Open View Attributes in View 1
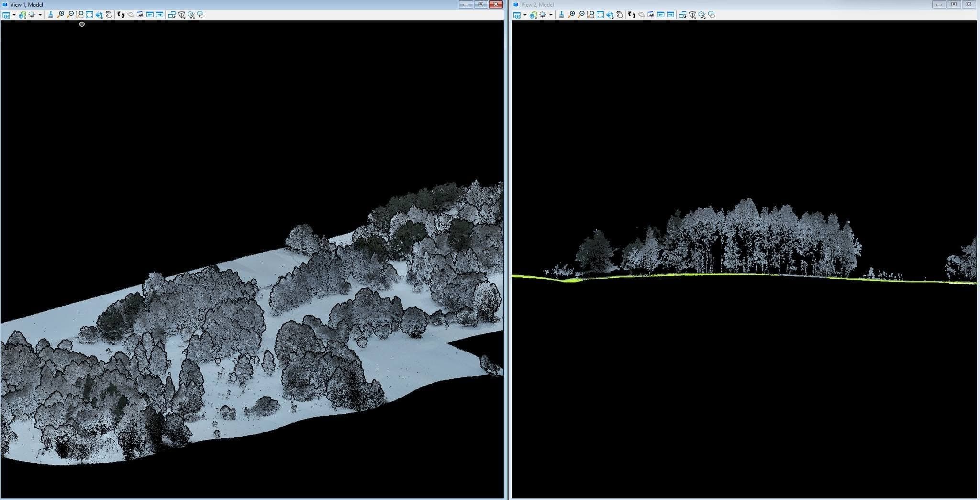 point(6,15)
